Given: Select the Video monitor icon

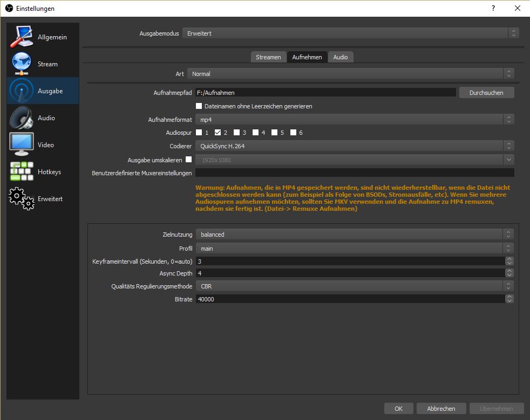Looking at the screenshot, I should [x=22, y=144].
